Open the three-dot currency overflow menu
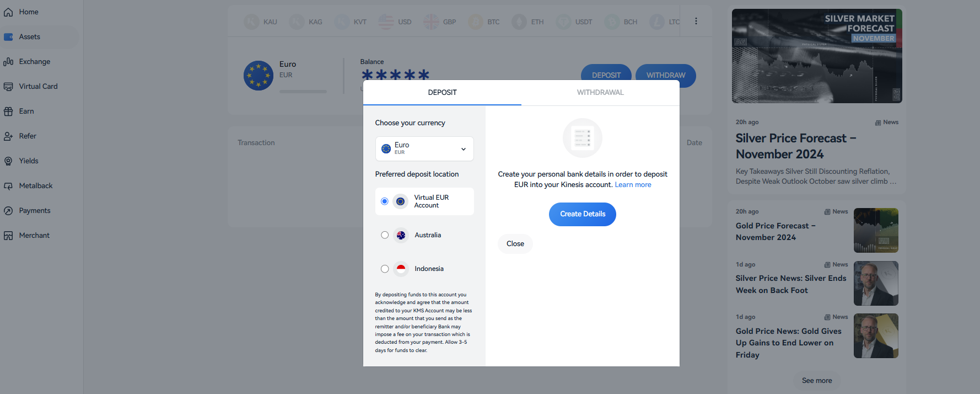 (x=696, y=21)
